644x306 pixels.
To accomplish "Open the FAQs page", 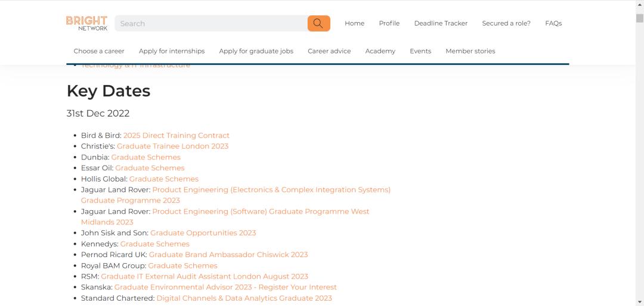I will 553,23.
